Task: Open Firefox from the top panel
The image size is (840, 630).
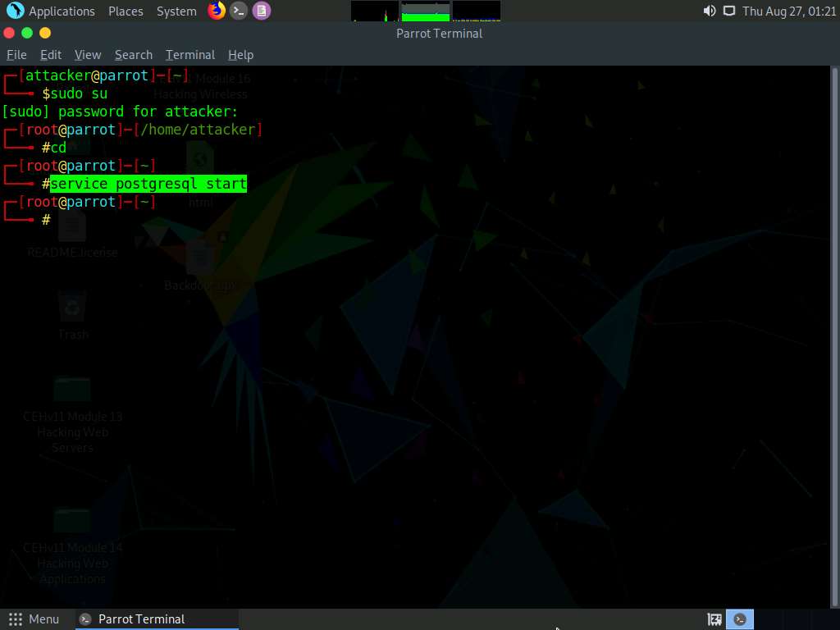Action: point(215,11)
